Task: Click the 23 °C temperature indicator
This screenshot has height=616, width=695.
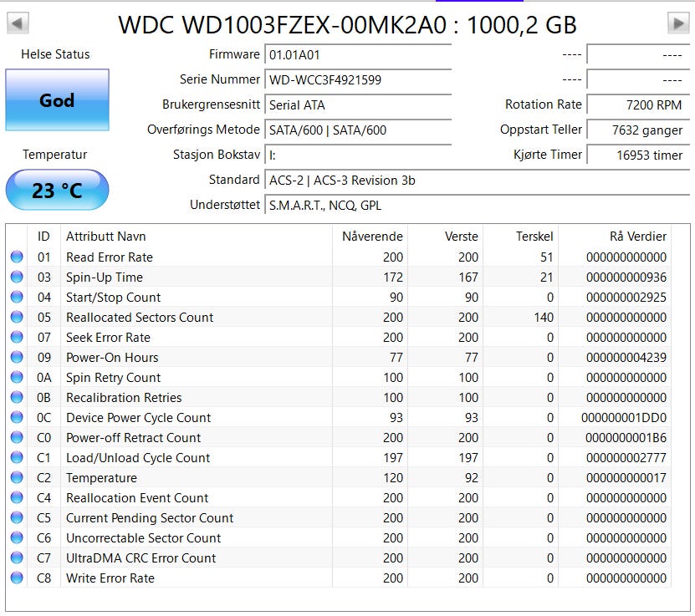Action: click(57, 190)
